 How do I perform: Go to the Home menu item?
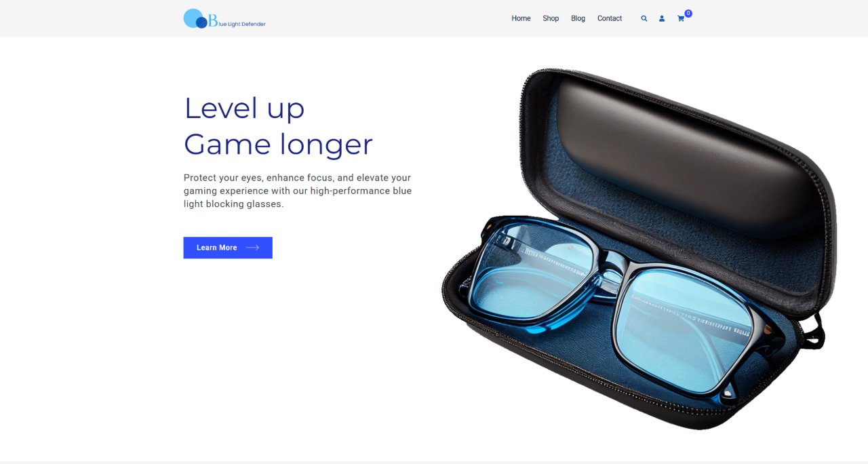pyautogui.click(x=521, y=18)
